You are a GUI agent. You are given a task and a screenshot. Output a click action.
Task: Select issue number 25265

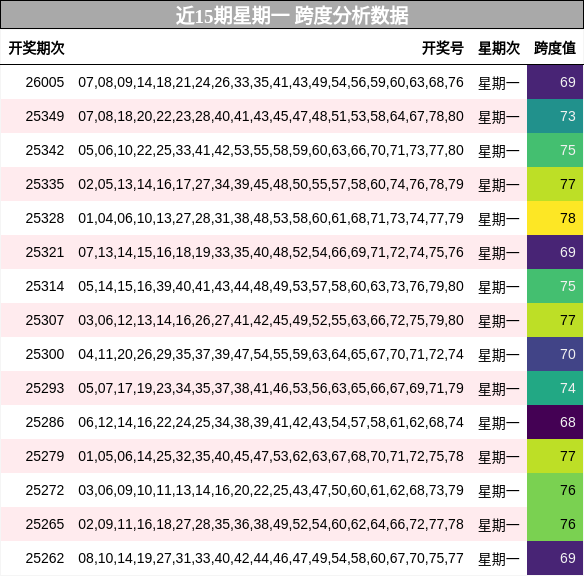45,524
